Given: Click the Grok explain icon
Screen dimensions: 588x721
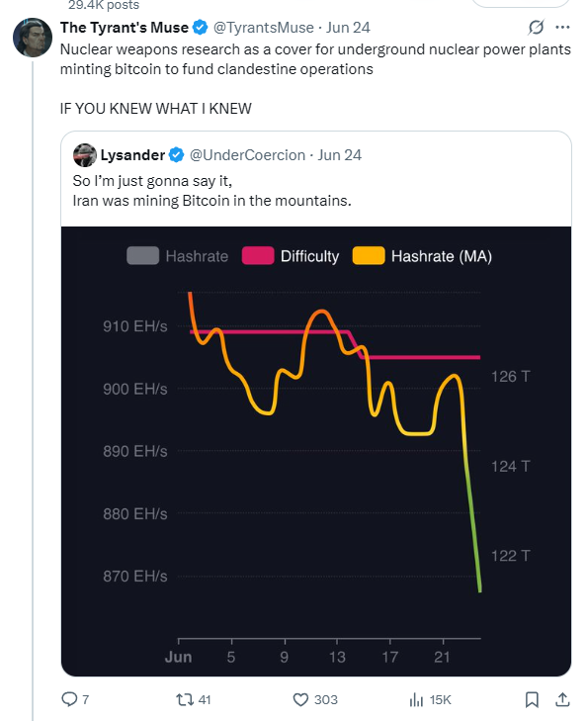Looking at the screenshot, I should click(536, 28).
